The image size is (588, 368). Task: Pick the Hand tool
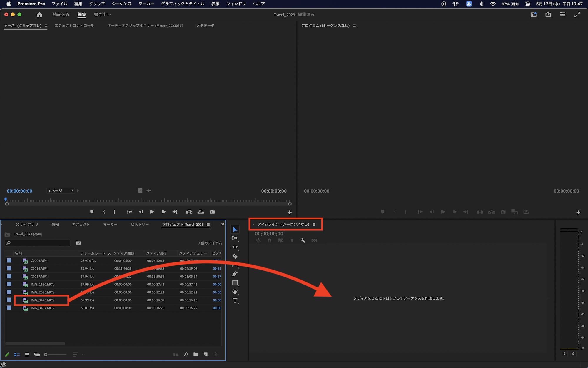[235, 292]
